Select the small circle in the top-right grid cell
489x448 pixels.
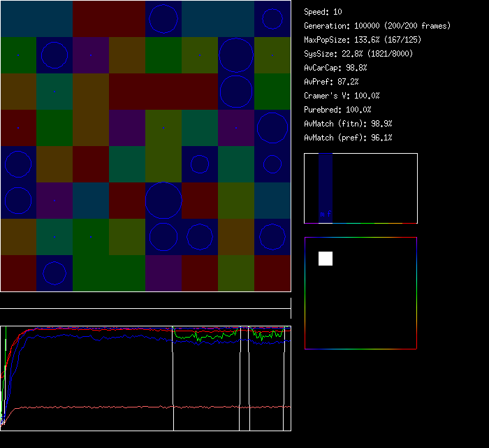272,18
